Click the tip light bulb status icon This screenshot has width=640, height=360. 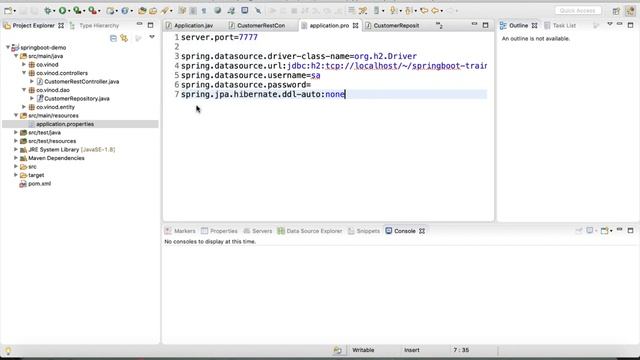click(8, 351)
